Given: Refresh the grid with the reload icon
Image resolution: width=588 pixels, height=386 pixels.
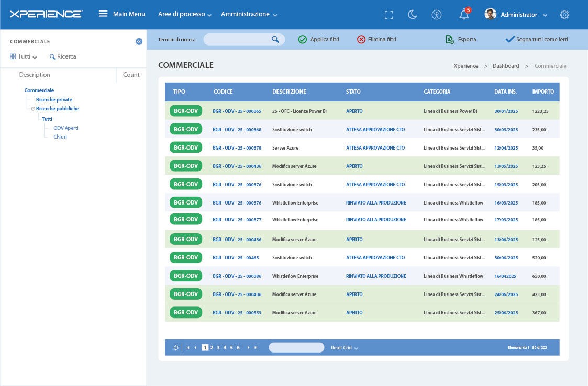Looking at the screenshot, I should [175, 347].
